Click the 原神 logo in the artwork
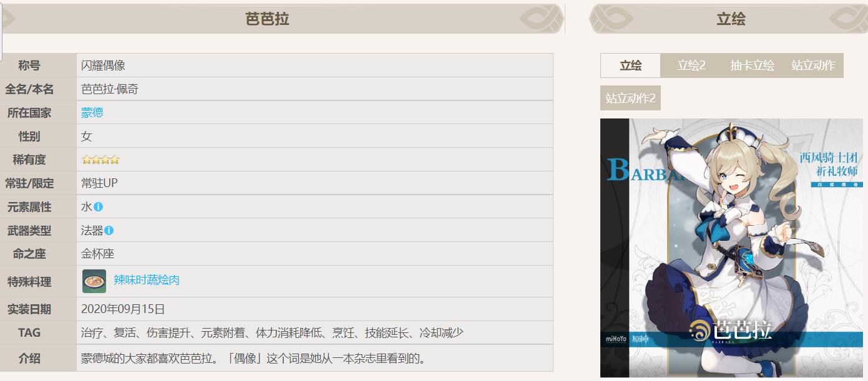868x381 pixels. click(641, 339)
